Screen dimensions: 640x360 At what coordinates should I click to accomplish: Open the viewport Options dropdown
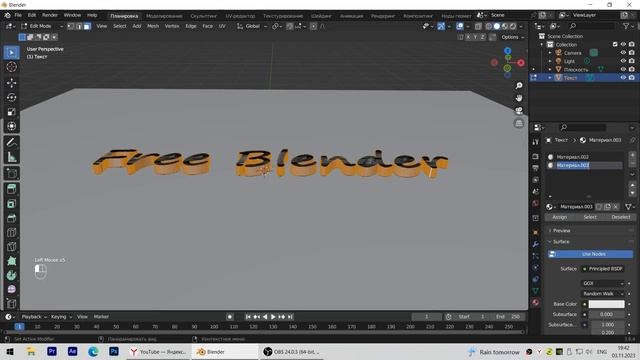pos(513,37)
